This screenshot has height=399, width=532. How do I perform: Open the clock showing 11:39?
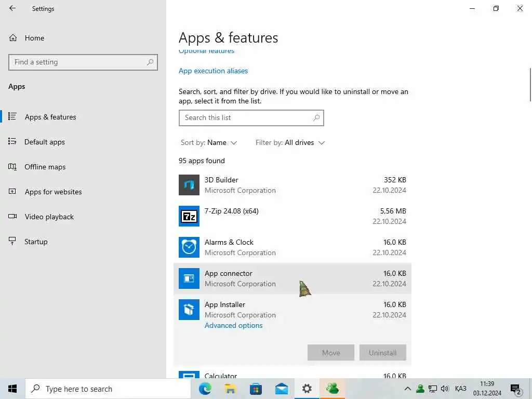487,389
